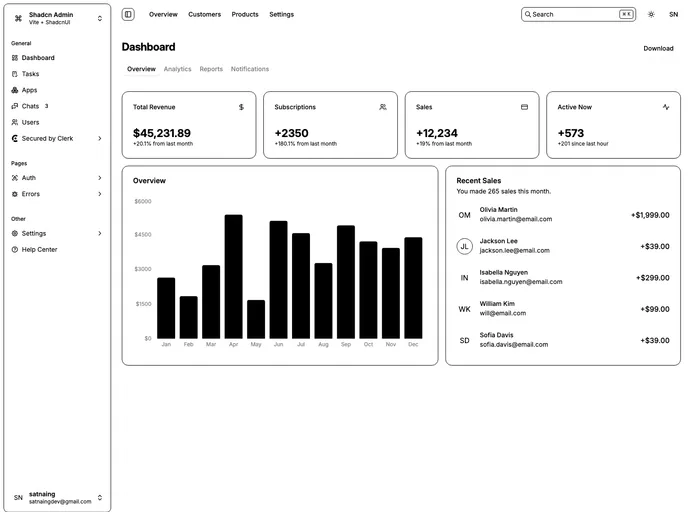
Task: Switch to the Analytics tab
Action: click(x=178, y=69)
